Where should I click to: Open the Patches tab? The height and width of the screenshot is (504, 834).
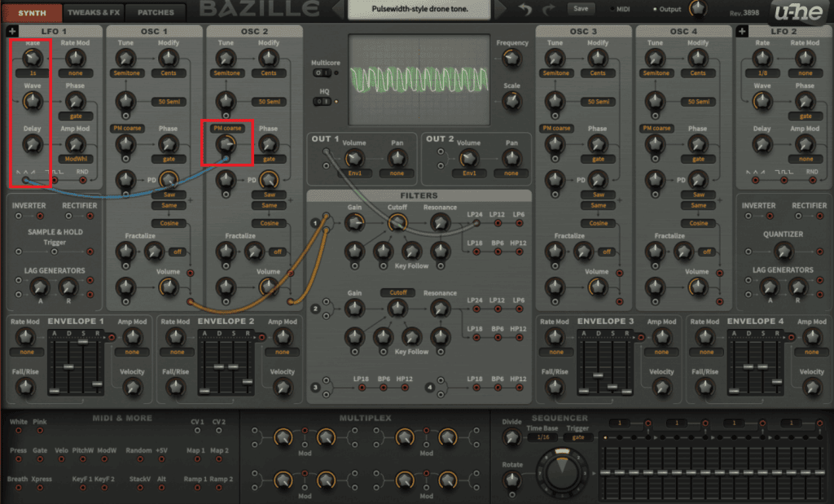[x=155, y=12]
